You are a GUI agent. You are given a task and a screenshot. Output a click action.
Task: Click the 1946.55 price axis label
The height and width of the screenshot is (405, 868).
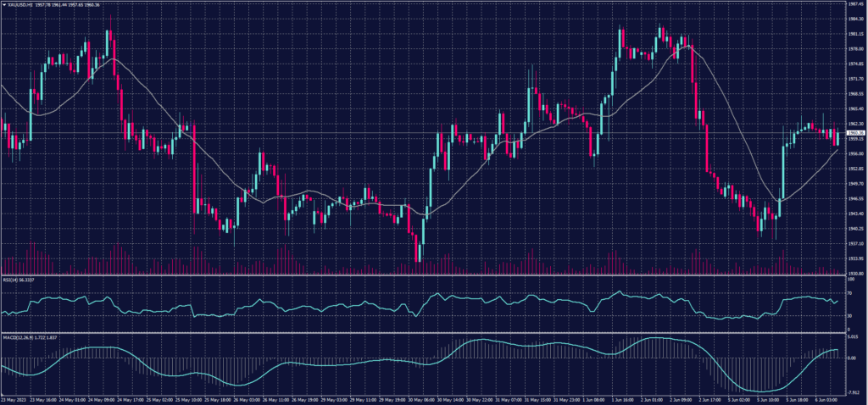pyautogui.click(x=854, y=198)
